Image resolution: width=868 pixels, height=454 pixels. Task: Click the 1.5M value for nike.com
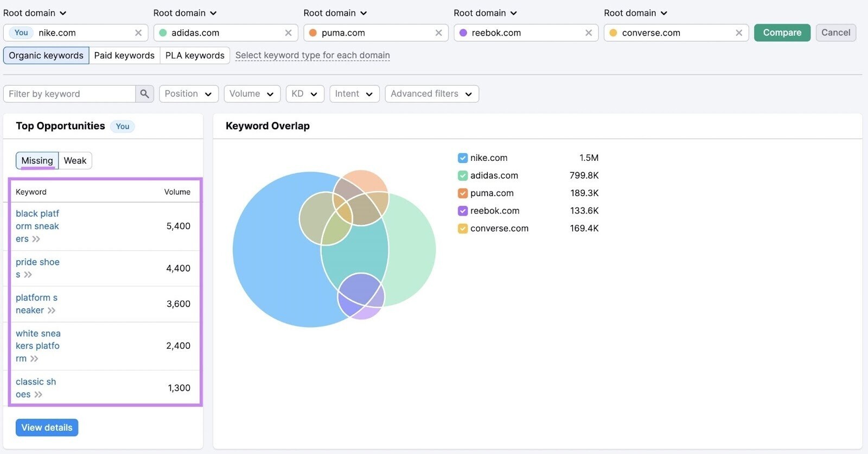[x=589, y=158]
